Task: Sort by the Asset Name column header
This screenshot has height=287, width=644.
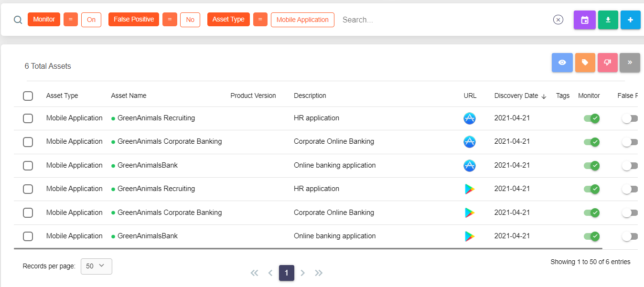Action: 129,96
